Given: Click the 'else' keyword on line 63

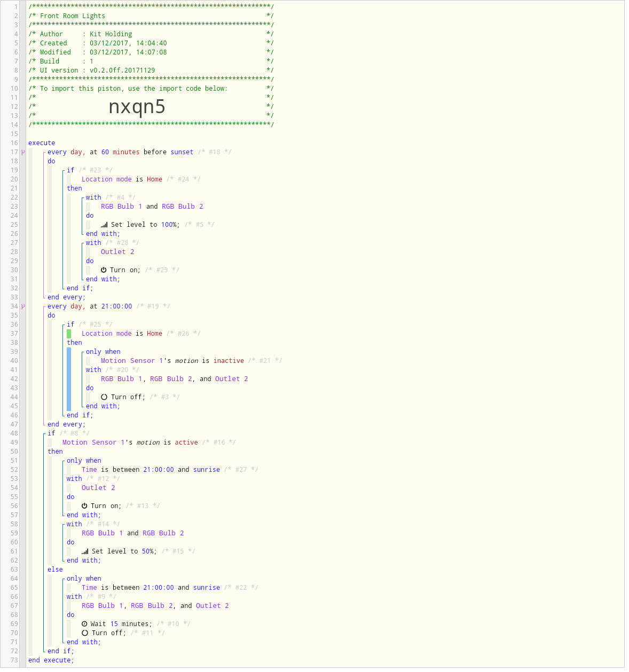Looking at the screenshot, I should [x=55, y=570].
